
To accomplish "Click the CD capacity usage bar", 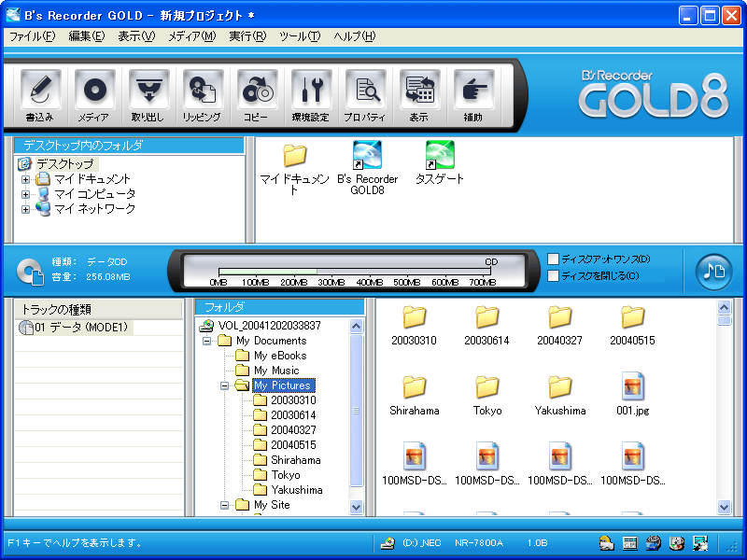I will pyautogui.click(x=355, y=272).
